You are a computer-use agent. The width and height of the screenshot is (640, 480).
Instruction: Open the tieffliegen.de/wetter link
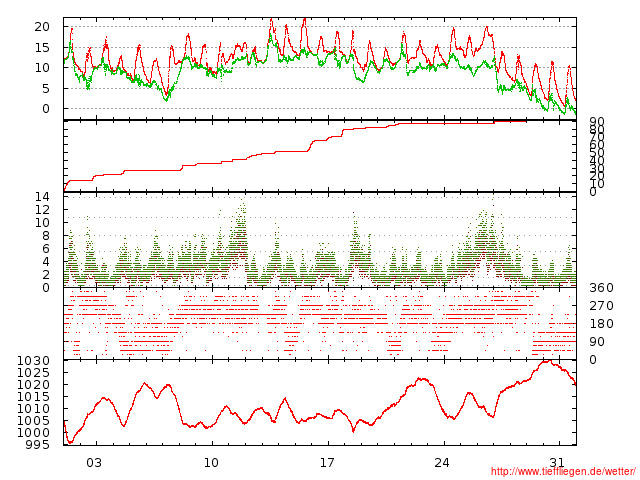563,471
